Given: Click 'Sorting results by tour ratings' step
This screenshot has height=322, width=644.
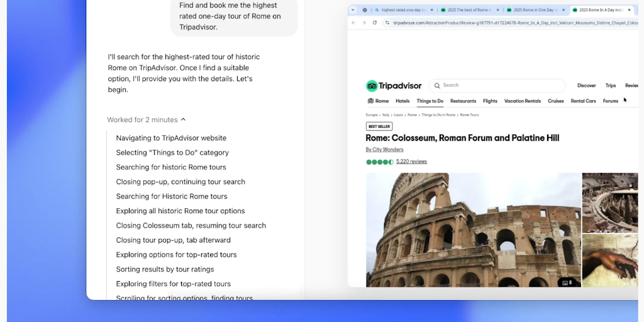Looking at the screenshot, I should pyautogui.click(x=165, y=269).
